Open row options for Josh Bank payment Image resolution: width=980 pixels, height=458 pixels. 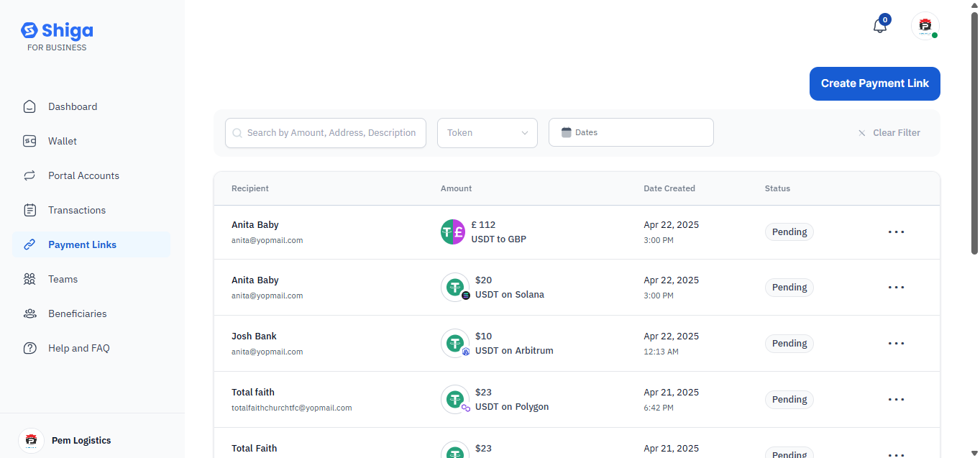[896, 344]
